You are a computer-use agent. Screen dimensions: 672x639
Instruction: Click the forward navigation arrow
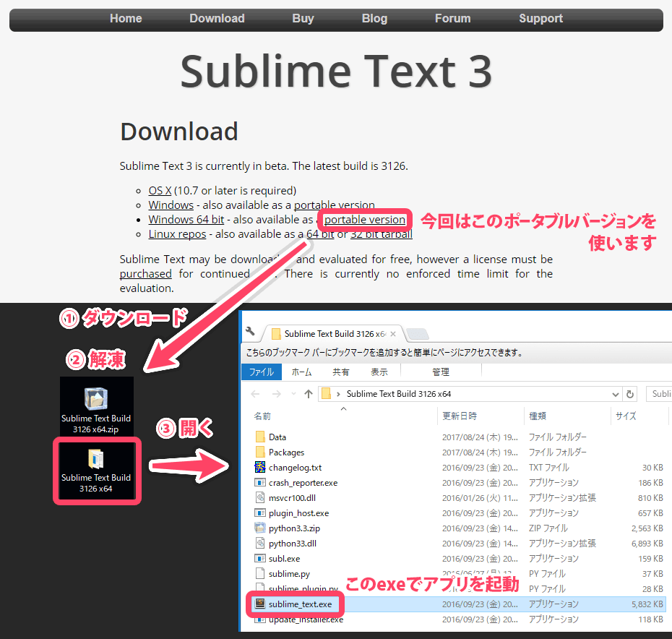point(277,394)
